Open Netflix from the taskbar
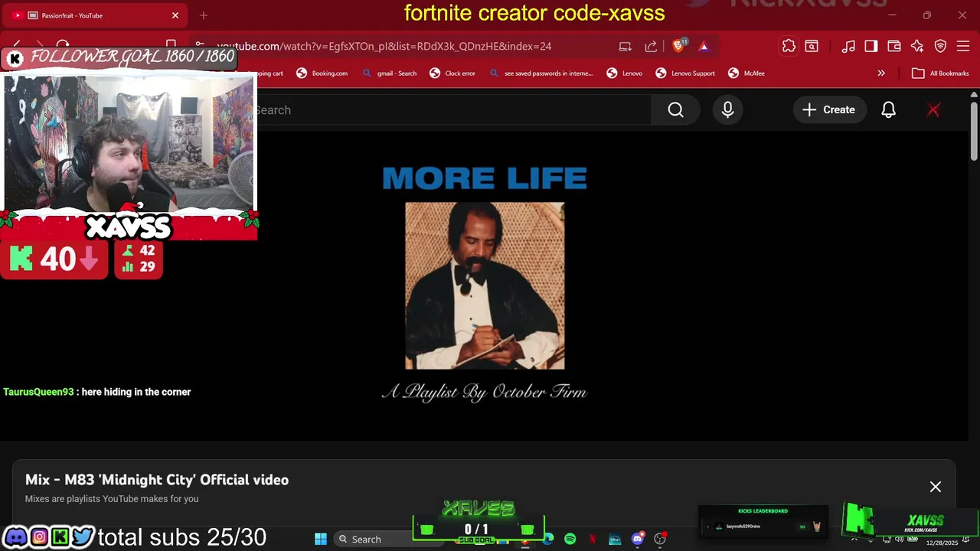980x551 pixels. click(593, 539)
